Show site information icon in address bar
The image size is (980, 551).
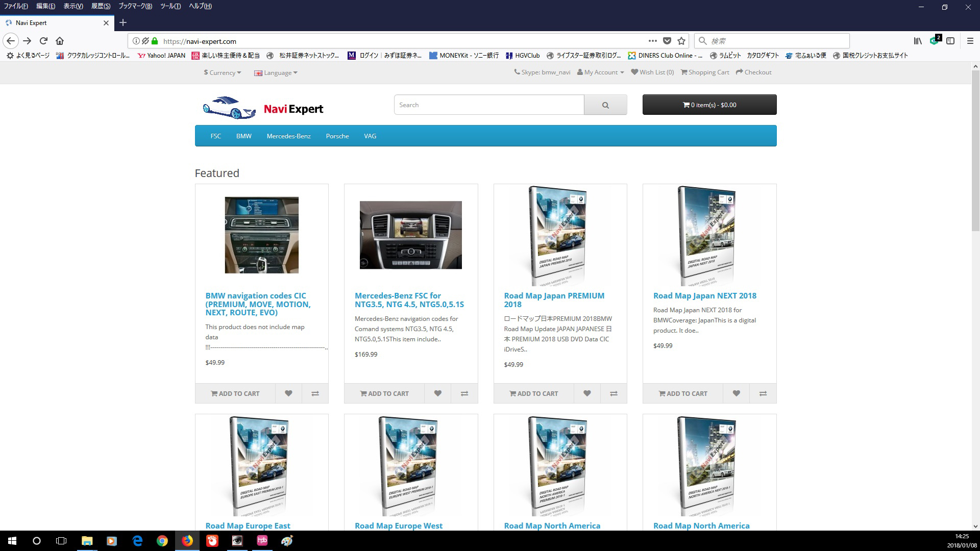(136, 41)
